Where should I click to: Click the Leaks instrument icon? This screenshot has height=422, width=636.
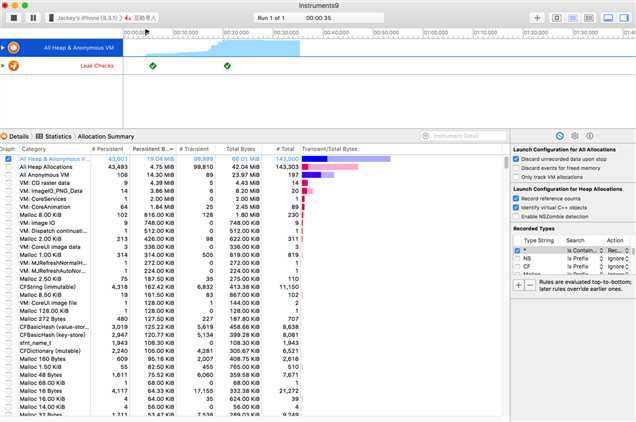pyautogui.click(x=13, y=65)
